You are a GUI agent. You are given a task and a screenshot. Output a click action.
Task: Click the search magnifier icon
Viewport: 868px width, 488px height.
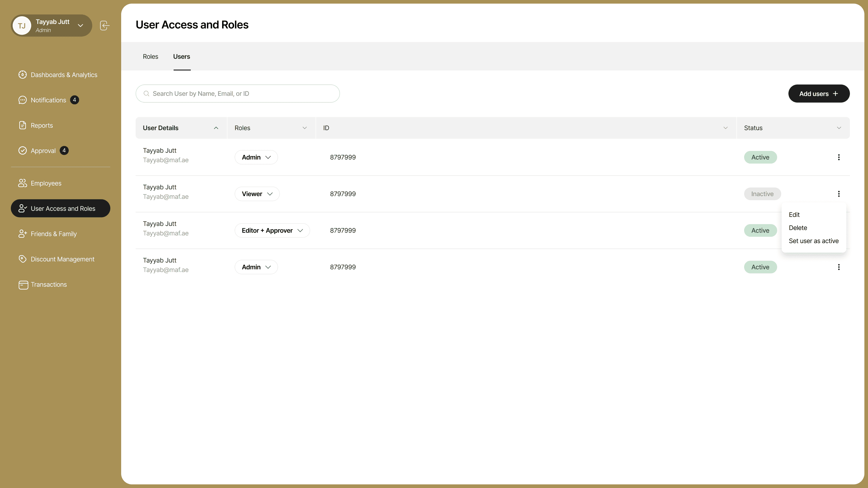coord(146,94)
